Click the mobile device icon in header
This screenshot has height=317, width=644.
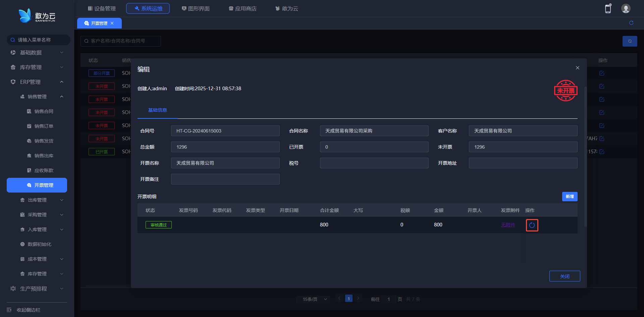(x=608, y=9)
